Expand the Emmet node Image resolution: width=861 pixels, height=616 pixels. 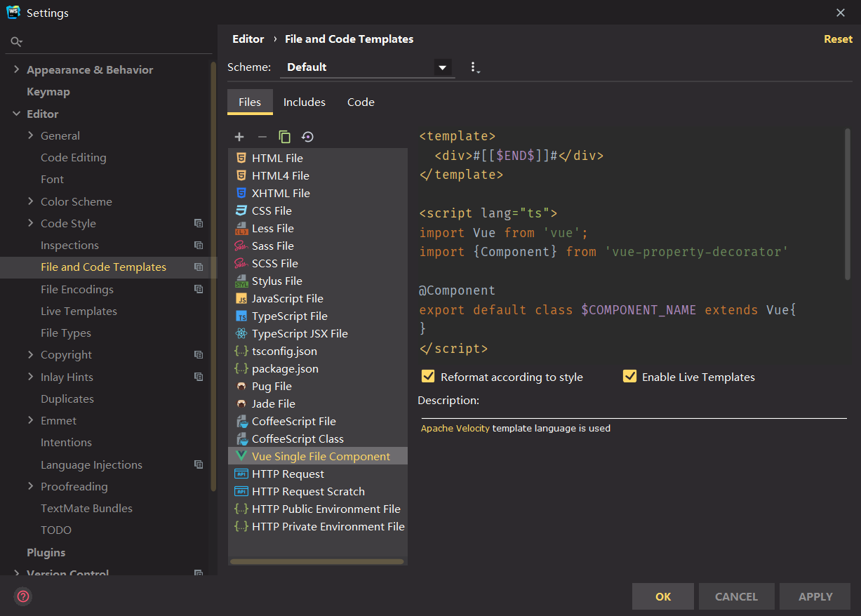point(31,420)
